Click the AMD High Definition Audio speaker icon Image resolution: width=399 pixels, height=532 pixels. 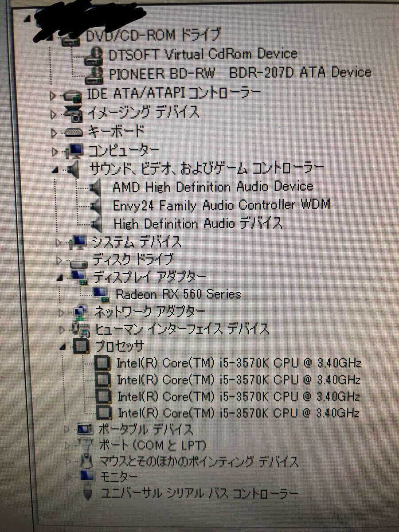[x=96, y=188]
